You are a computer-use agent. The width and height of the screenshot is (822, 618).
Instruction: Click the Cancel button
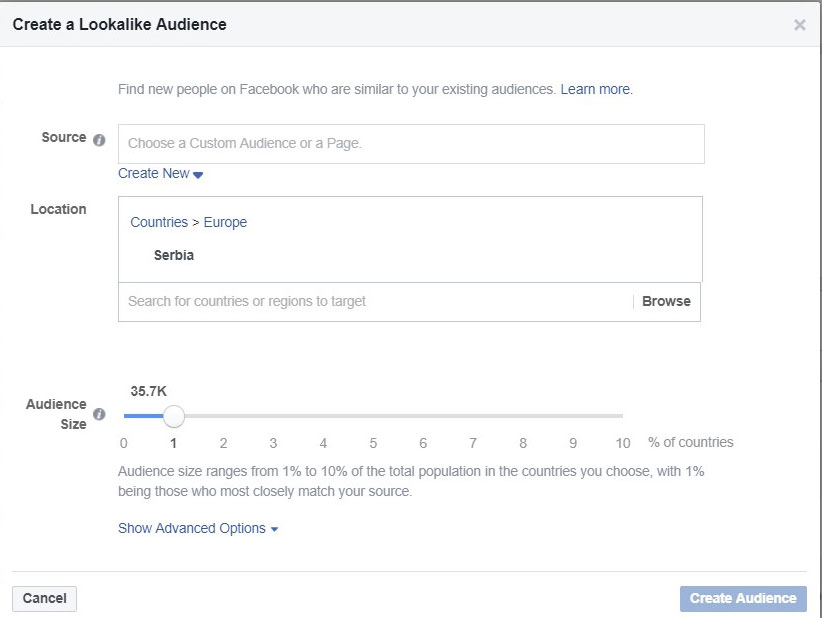(x=45, y=599)
